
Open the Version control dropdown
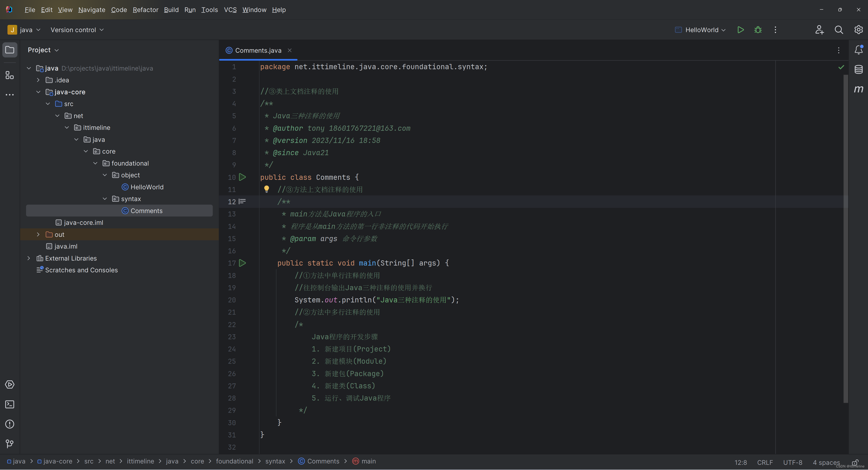(77, 30)
